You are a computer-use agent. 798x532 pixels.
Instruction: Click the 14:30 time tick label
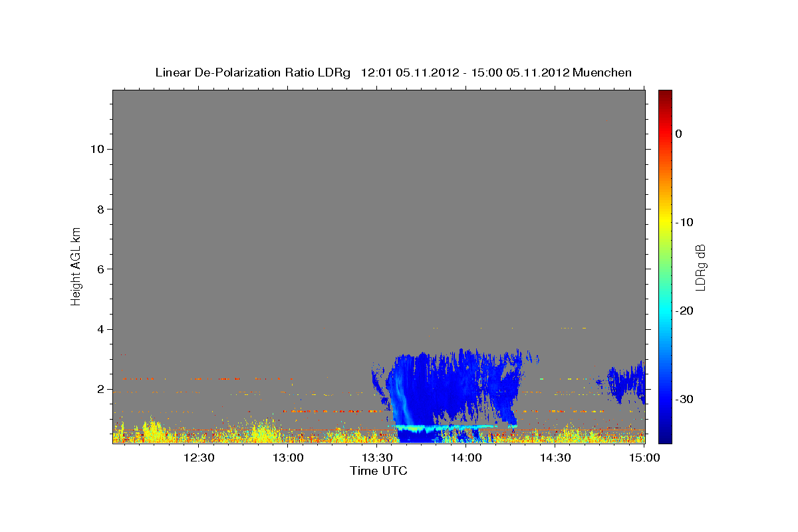pos(555,458)
